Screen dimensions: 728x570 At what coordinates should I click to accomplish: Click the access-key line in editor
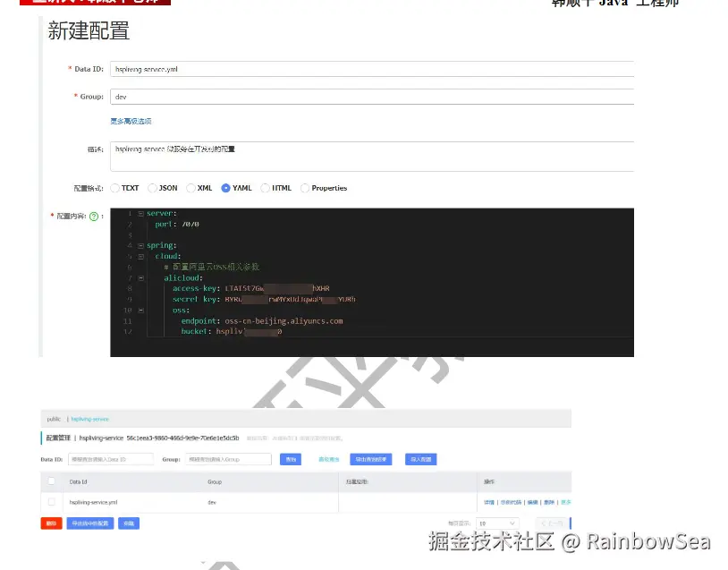coord(251,288)
